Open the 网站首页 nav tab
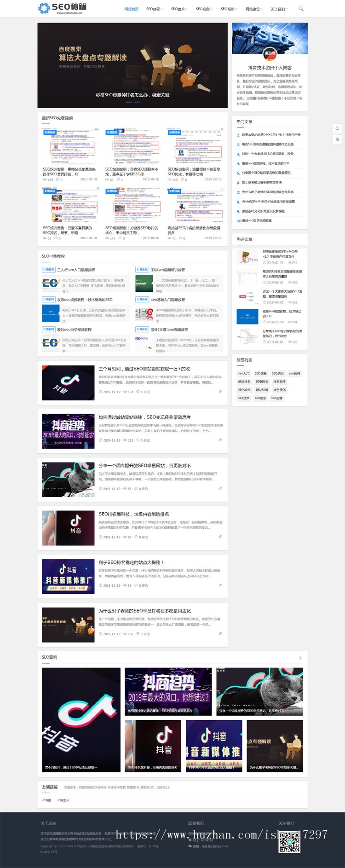 131,9
